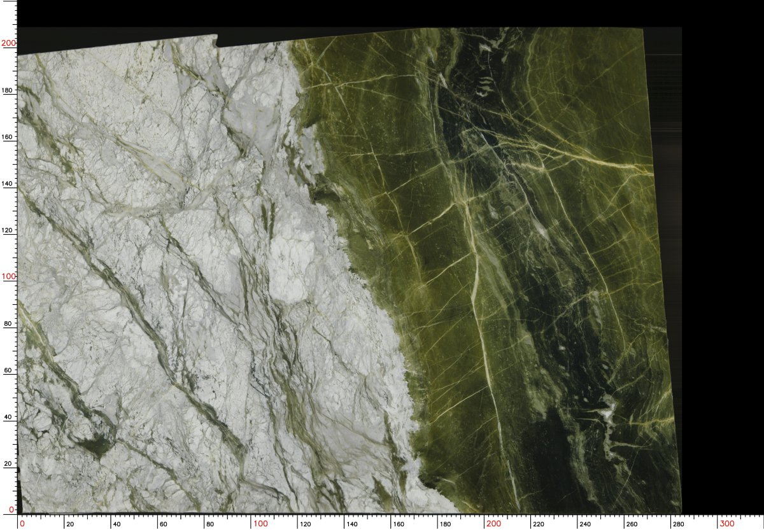Select the 20 tick on the vertical ruler
Image resolution: width=764 pixels, height=532 pixels.
(x=8, y=463)
